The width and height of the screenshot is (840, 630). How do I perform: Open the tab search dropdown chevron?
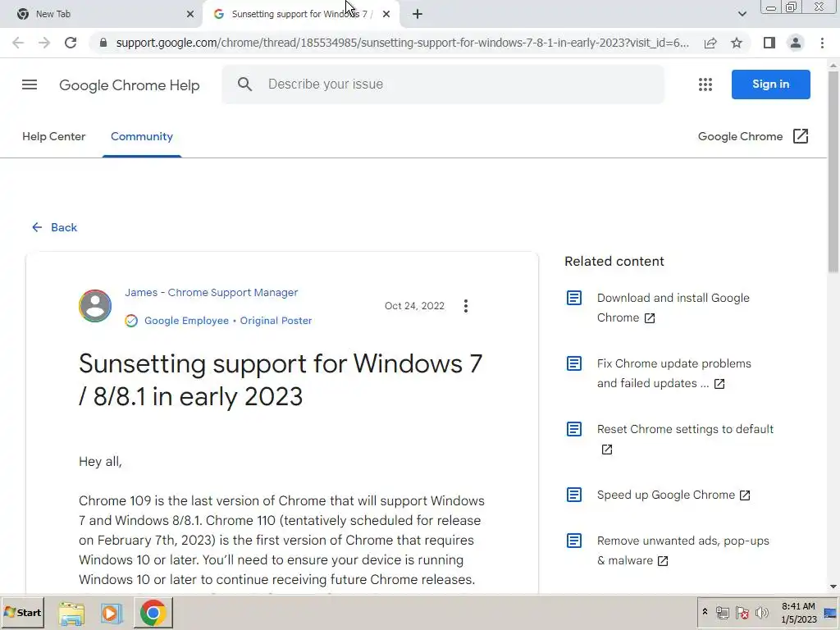[742, 14]
